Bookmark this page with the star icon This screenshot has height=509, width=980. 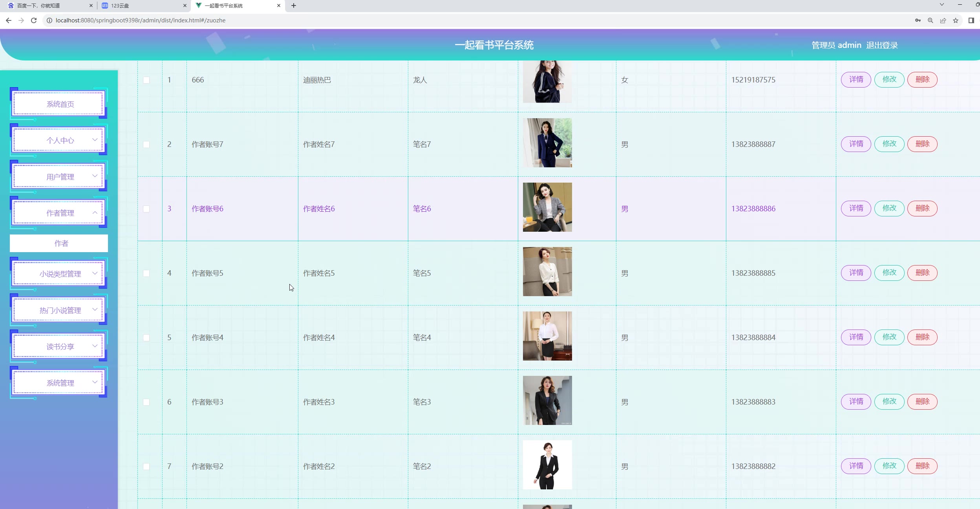tap(956, 20)
